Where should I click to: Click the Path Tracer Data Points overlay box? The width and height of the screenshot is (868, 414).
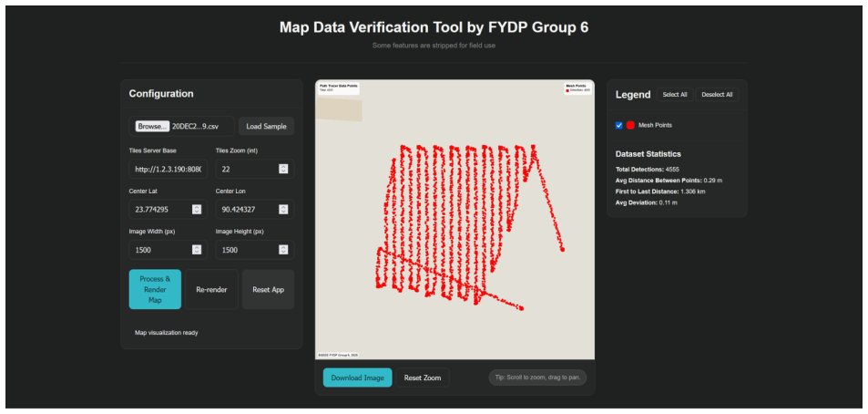[338, 88]
